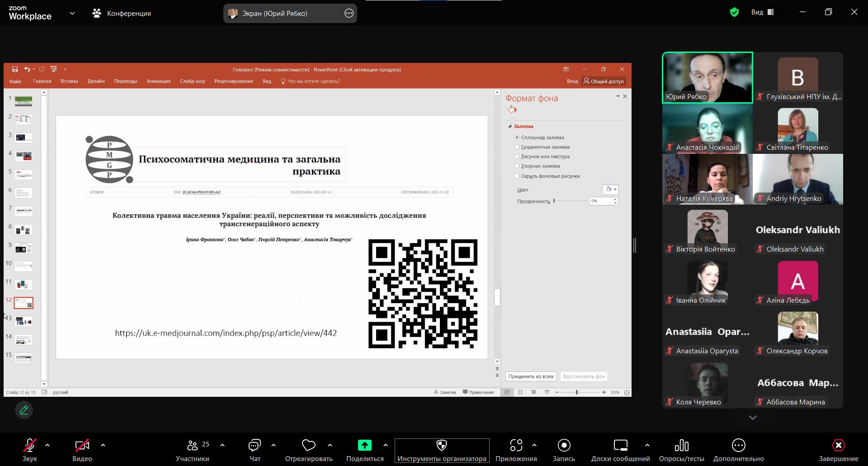
Task: Open the Файл tab
Action: 15,81
